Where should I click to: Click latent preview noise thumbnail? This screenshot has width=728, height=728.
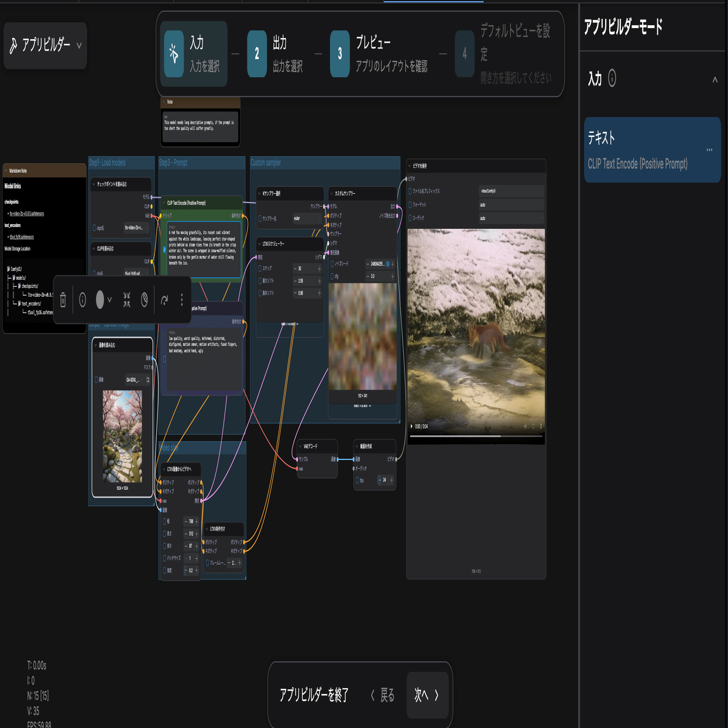click(x=362, y=336)
